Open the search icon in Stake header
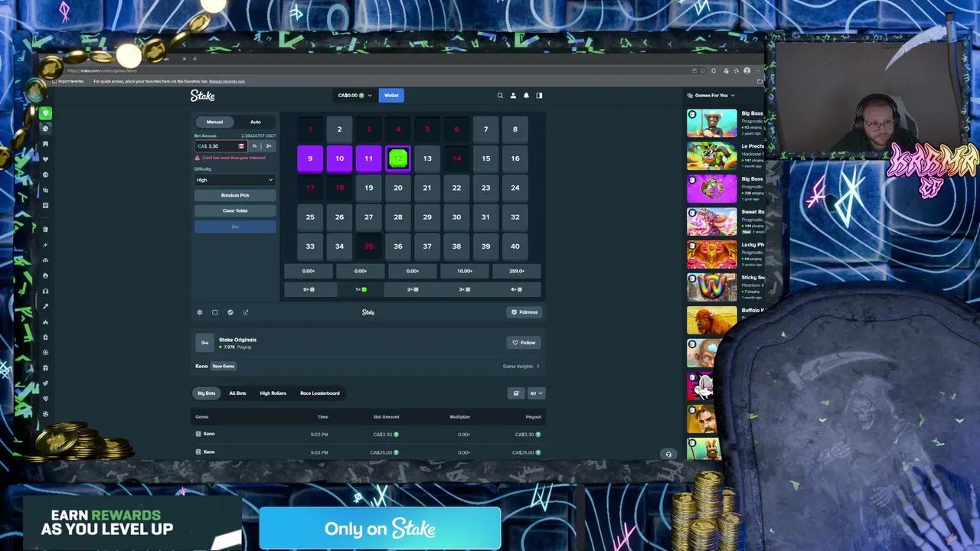This screenshot has width=980, height=551. click(500, 96)
